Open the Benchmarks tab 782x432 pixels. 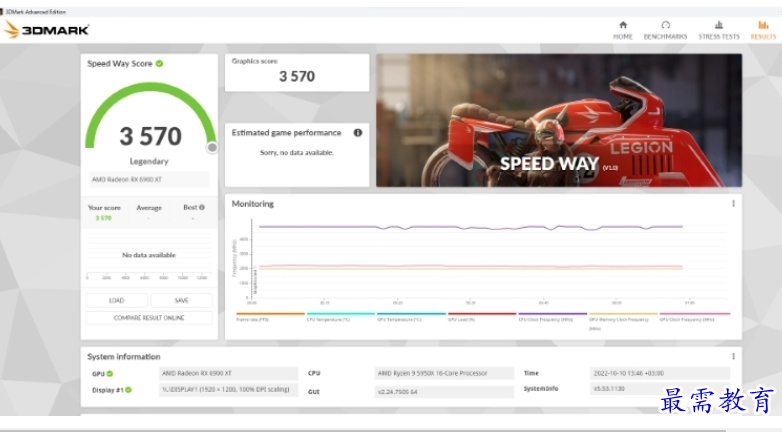click(x=665, y=30)
